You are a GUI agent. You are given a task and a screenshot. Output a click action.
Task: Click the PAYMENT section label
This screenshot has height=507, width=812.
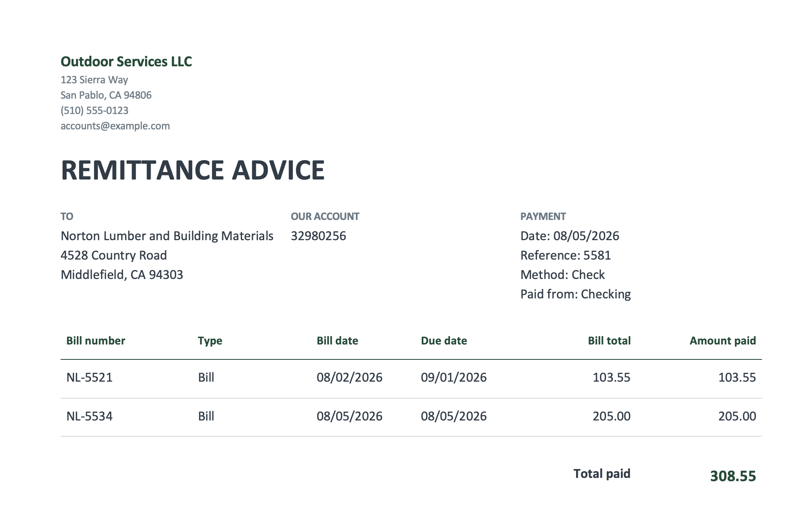point(543,216)
